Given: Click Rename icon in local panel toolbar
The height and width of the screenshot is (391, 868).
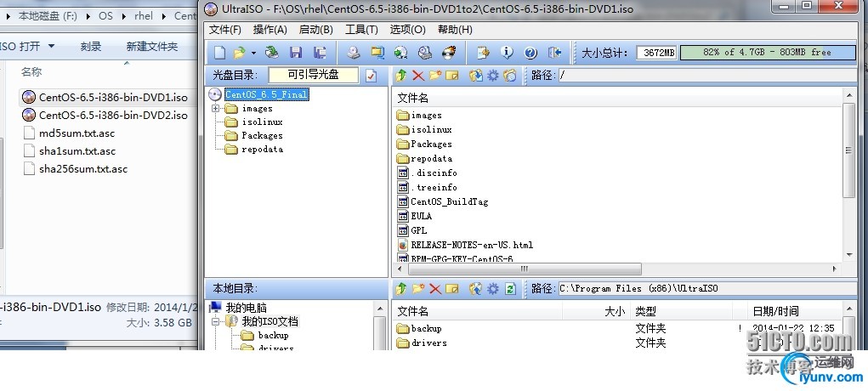Looking at the screenshot, I should coord(452,288).
